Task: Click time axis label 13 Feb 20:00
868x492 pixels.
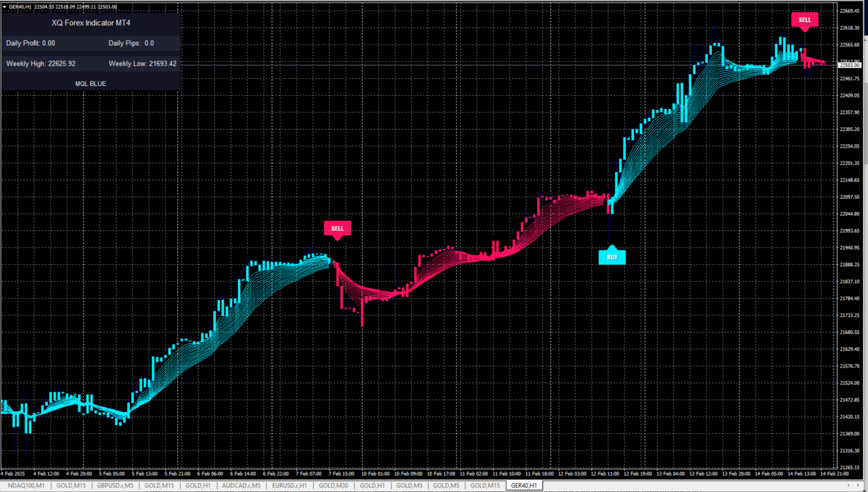Action: 736,474
